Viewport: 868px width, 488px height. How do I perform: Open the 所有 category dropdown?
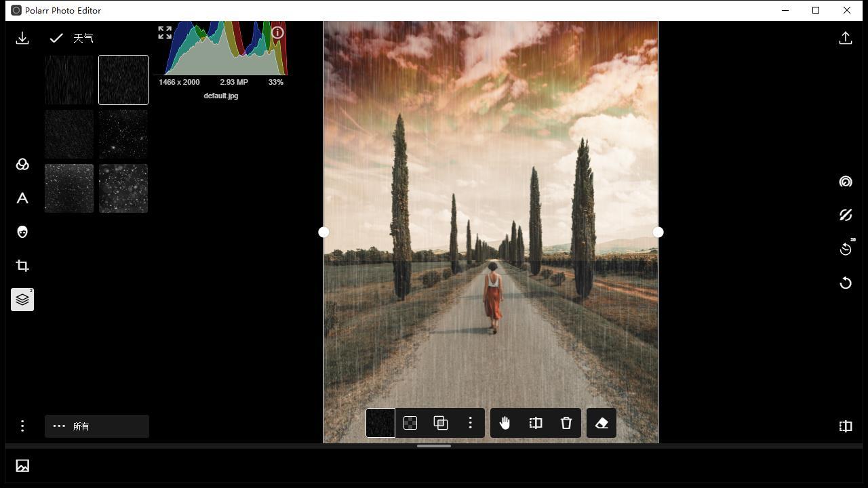click(97, 426)
